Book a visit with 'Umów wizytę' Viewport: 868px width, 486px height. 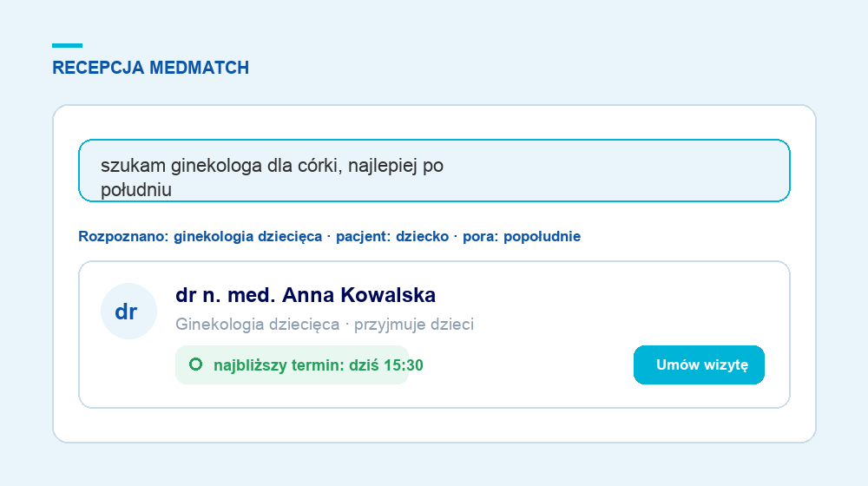click(x=699, y=364)
